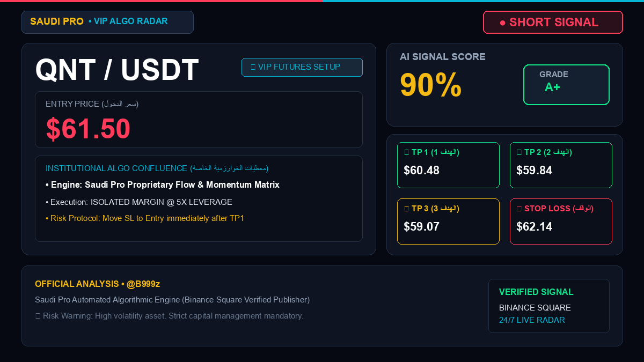Click the 24/7 LIVE RADAR link

click(x=532, y=320)
